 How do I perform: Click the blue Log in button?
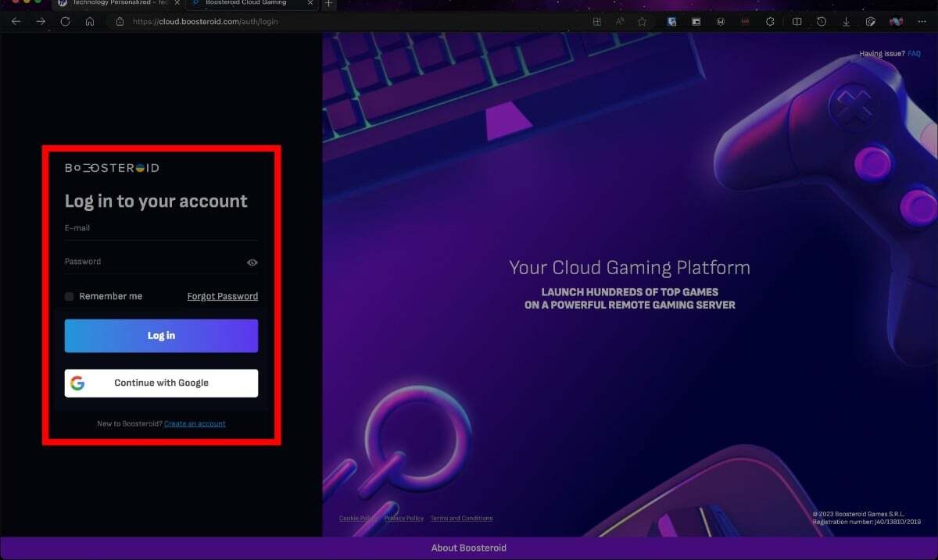pos(161,336)
